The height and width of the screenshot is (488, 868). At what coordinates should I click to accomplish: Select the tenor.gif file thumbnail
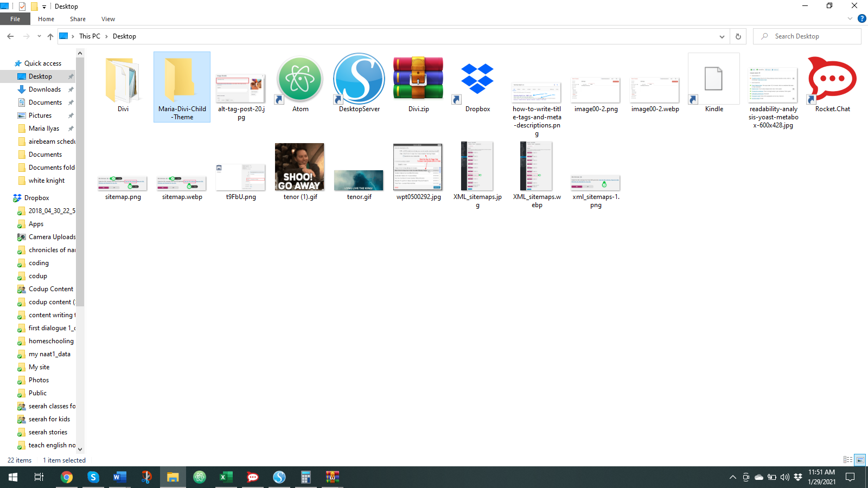pos(359,180)
